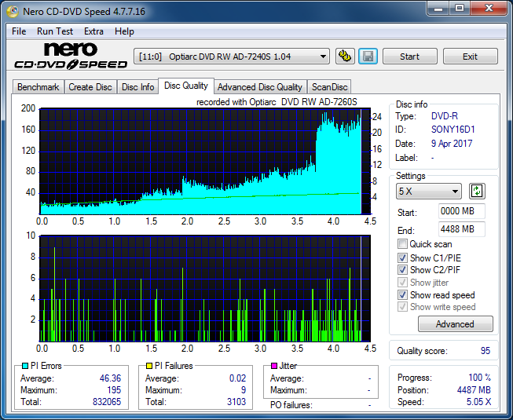Switch to the ScanDisc tab
Image resolution: width=513 pixels, height=420 pixels.
(329, 87)
